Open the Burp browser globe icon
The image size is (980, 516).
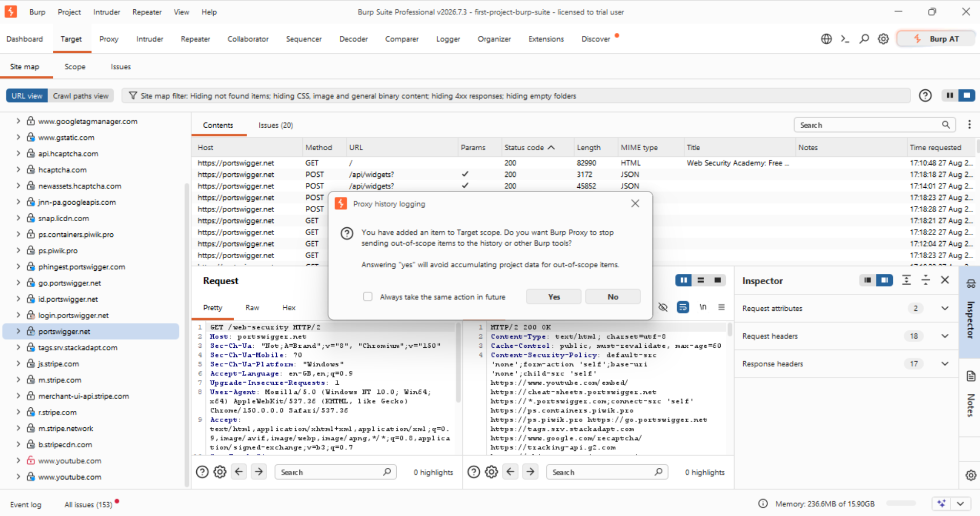point(826,39)
